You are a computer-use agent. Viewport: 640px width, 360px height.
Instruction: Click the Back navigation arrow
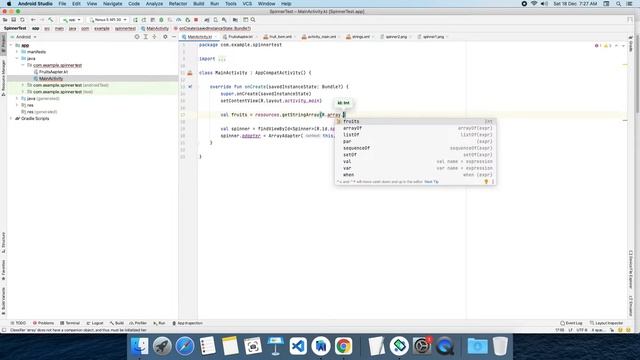33,20
